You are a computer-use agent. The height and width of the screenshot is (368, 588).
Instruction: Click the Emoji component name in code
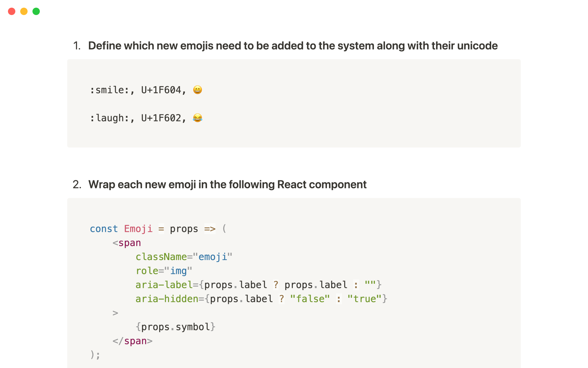(138, 229)
